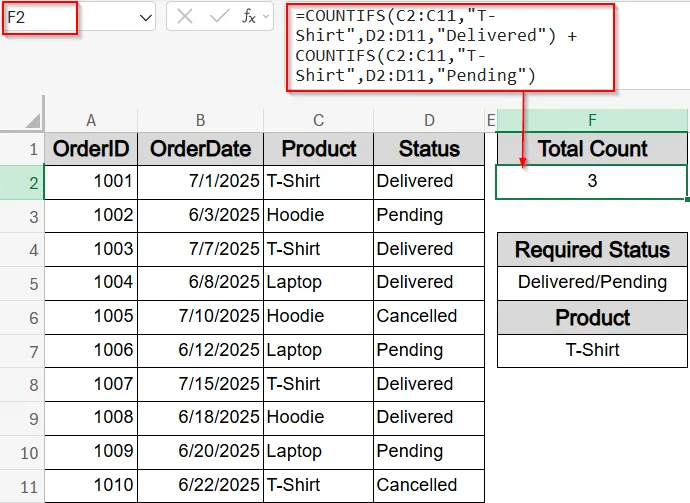Select the T-Shirt cell in row 8
The height and width of the screenshot is (503, 690).
[318, 385]
